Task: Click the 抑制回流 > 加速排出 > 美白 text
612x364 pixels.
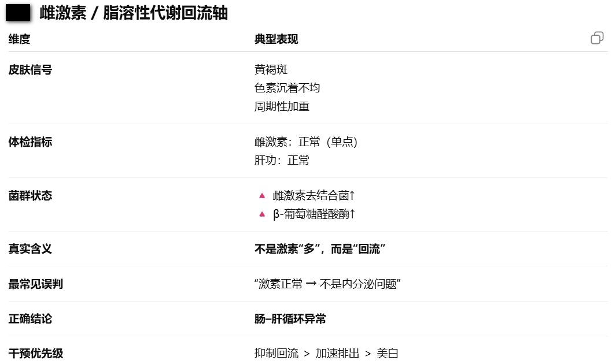Action: [x=326, y=354]
